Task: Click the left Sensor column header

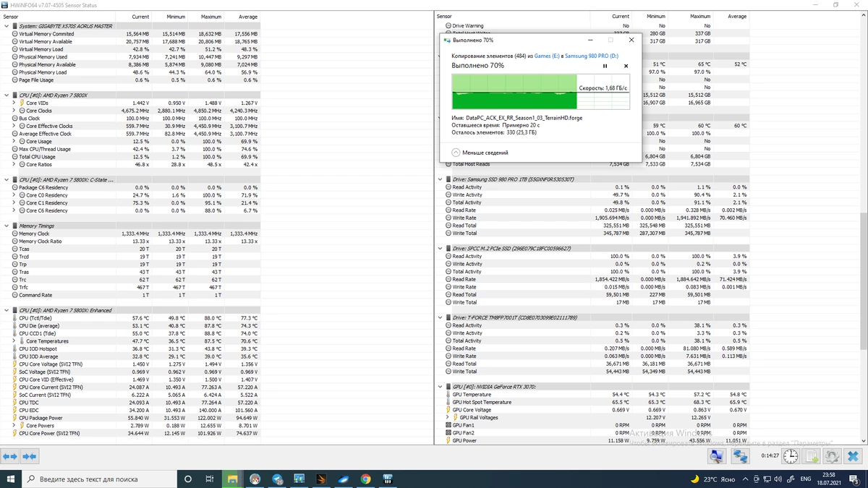Action: click(58, 17)
